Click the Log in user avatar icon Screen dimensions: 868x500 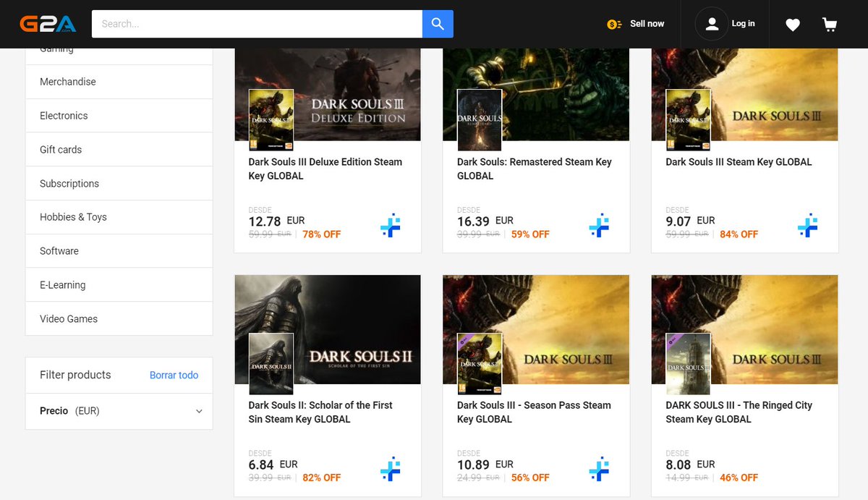click(x=712, y=24)
